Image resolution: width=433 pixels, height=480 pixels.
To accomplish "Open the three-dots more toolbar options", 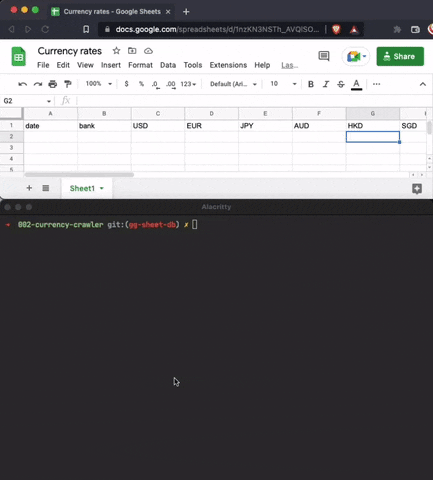I will [376, 84].
